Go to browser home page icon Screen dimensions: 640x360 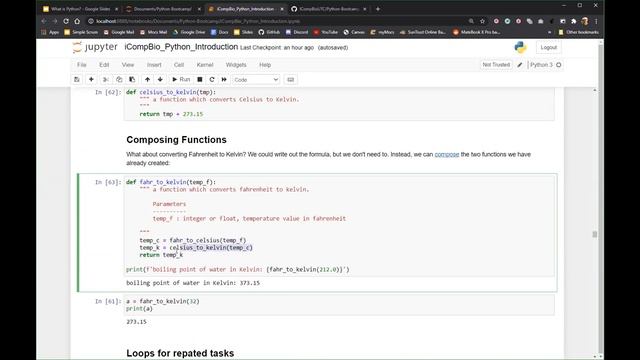77,21
